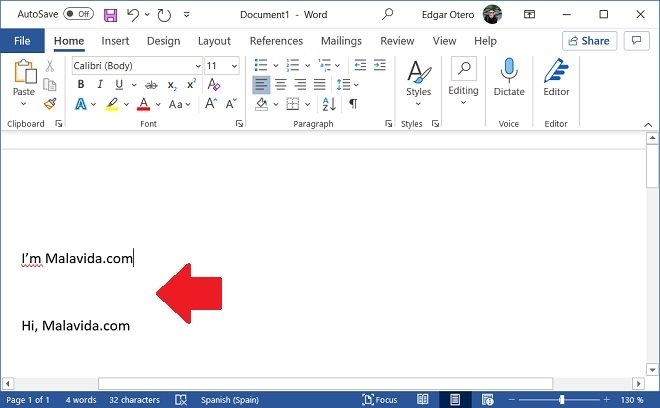Expand the Styles gallery
The height and width of the screenshot is (408, 660).
pos(418,104)
